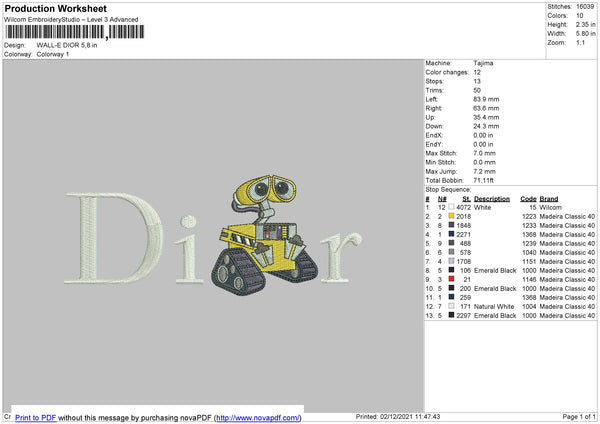Click the Max Stitch value '7.0 mm'
Image resolution: width=600 pixels, height=424 pixels.
tap(484, 153)
